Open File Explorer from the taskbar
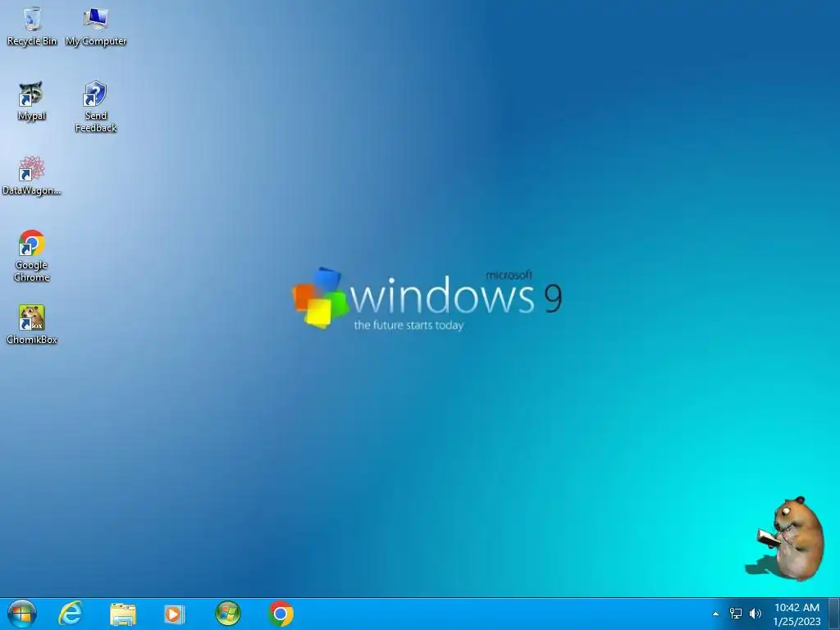 [123, 614]
